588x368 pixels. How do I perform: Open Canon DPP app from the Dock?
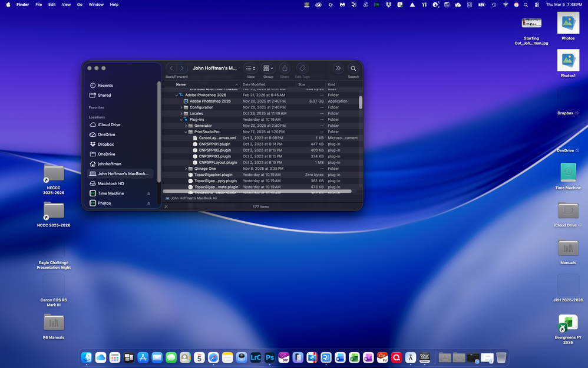click(x=283, y=357)
